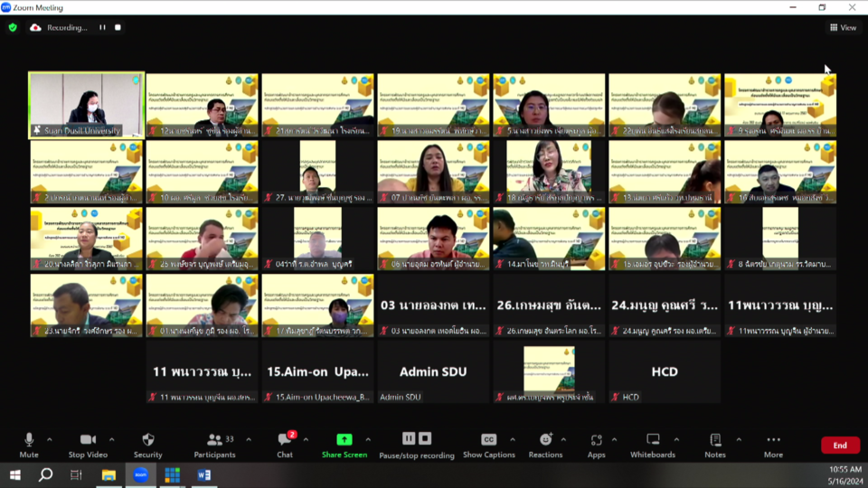Click the green encryption shield icon
This screenshot has height=488, width=868.
13,28
